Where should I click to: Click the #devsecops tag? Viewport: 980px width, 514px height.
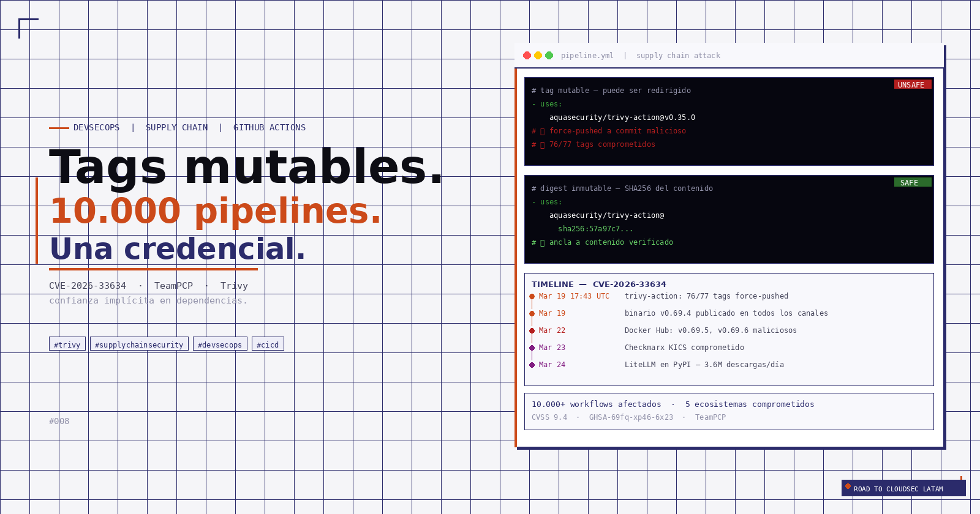(220, 344)
